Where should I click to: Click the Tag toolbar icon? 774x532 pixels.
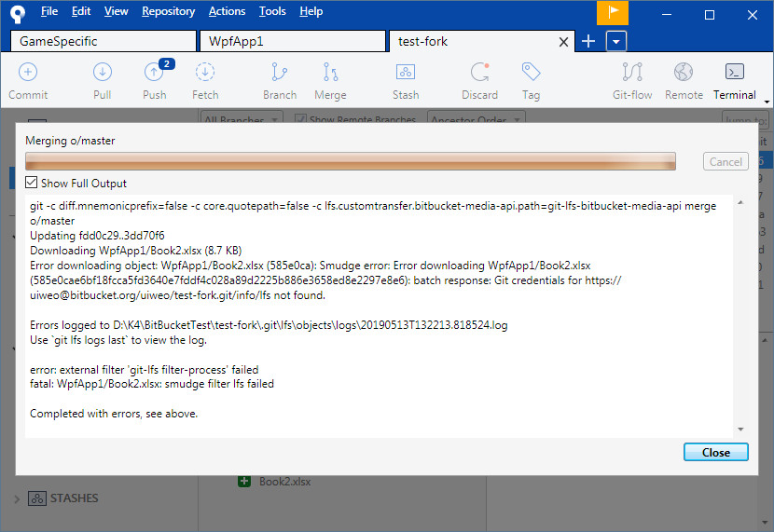click(x=532, y=73)
